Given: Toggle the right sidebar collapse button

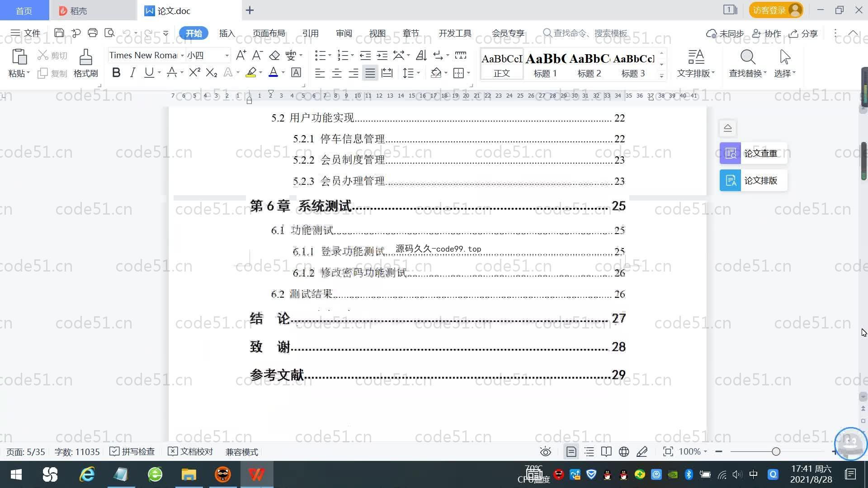Looking at the screenshot, I should (x=728, y=128).
